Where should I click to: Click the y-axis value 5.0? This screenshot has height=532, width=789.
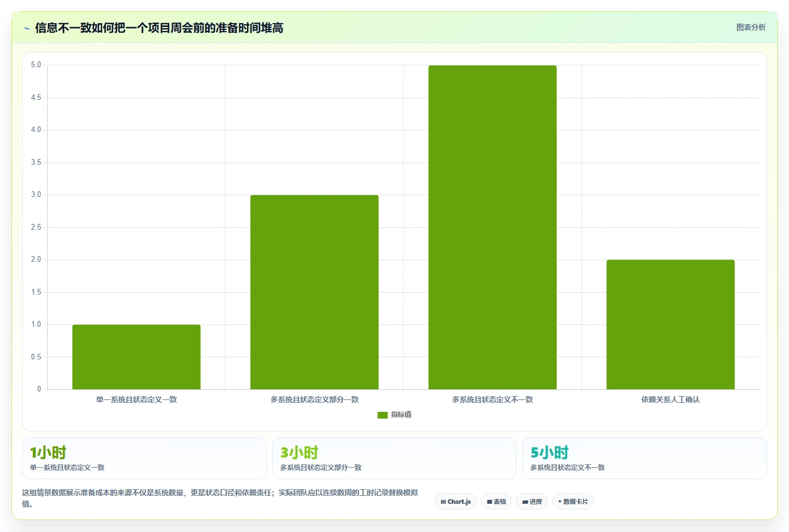click(36, 65)
